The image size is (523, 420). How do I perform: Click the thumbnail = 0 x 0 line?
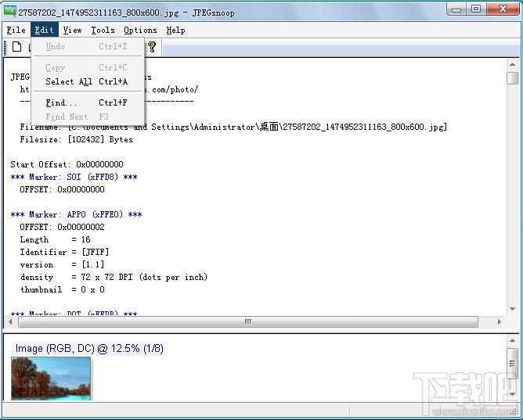62,289
